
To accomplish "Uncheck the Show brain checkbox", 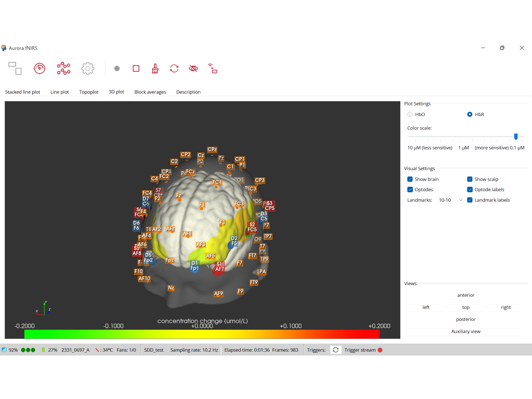I will point(410,179).
